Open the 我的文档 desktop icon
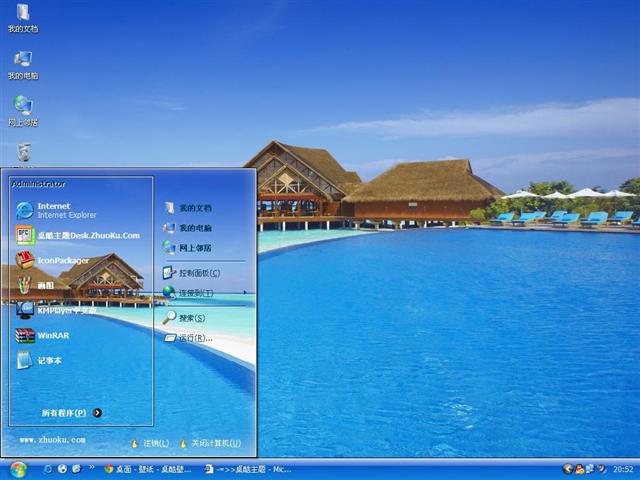Viewport: 640px width, 480px height. (23, 18)
